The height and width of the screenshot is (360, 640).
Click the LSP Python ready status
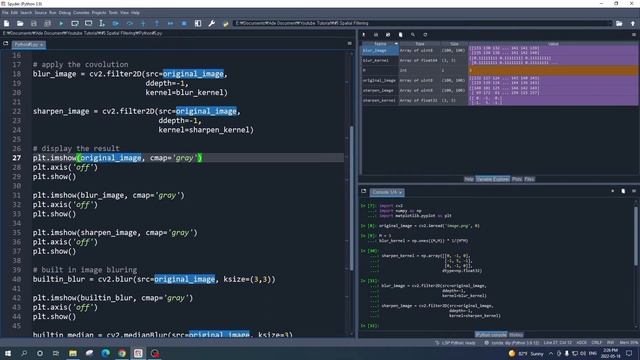[x=456, y=343]
